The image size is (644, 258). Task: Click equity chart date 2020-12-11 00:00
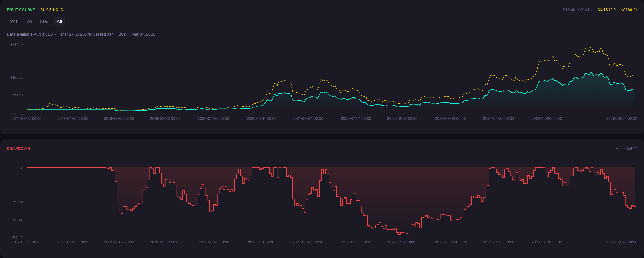(x=261, y=118)
